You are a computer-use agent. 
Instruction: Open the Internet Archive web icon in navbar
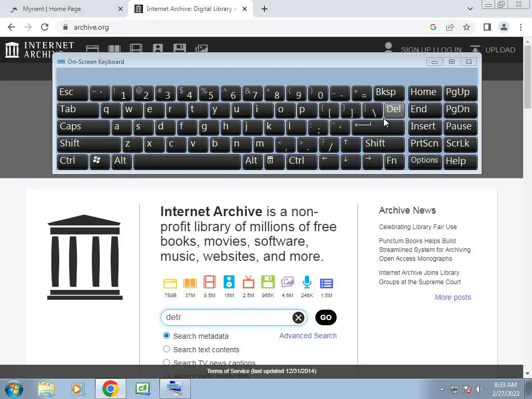click(92, 48)
